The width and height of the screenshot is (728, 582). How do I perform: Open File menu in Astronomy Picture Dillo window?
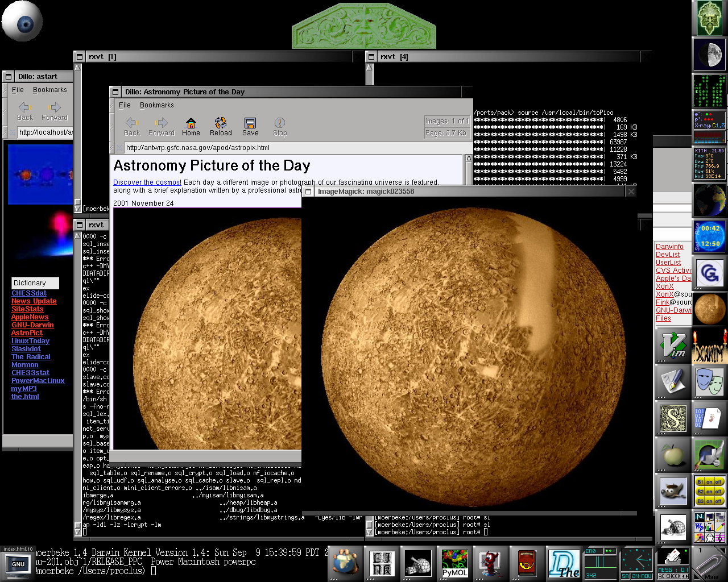tap(125, 105)
